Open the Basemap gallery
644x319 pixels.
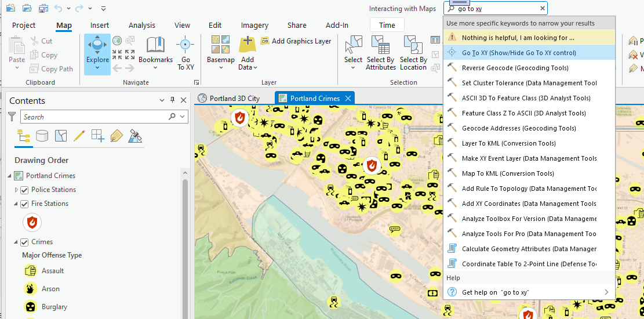(220, 53)
